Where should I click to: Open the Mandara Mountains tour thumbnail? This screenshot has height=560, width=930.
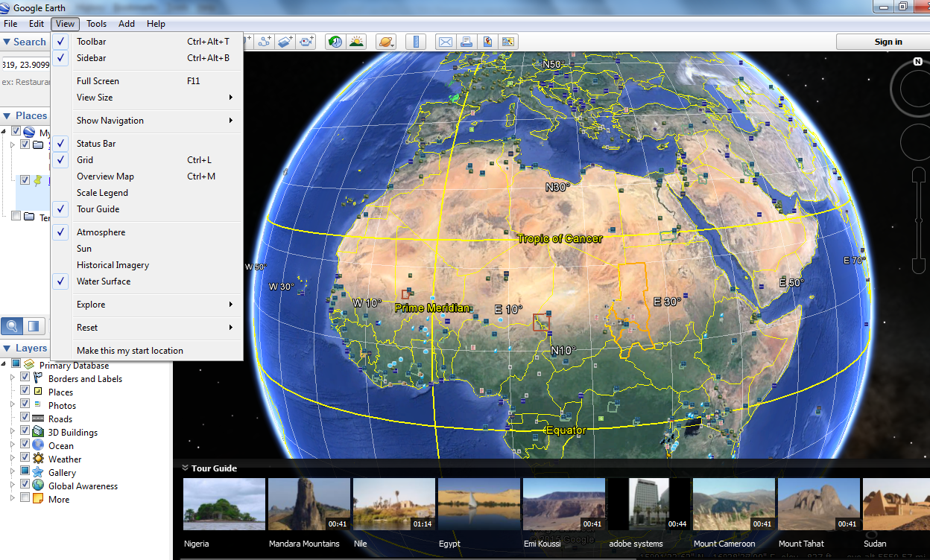click(x=309, y=504)
